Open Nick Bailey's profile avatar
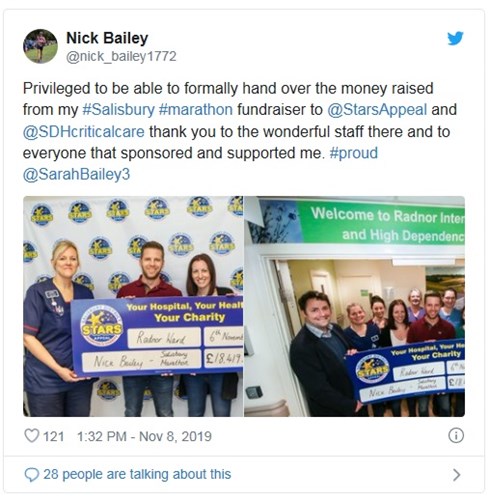 tap(40, 46)
